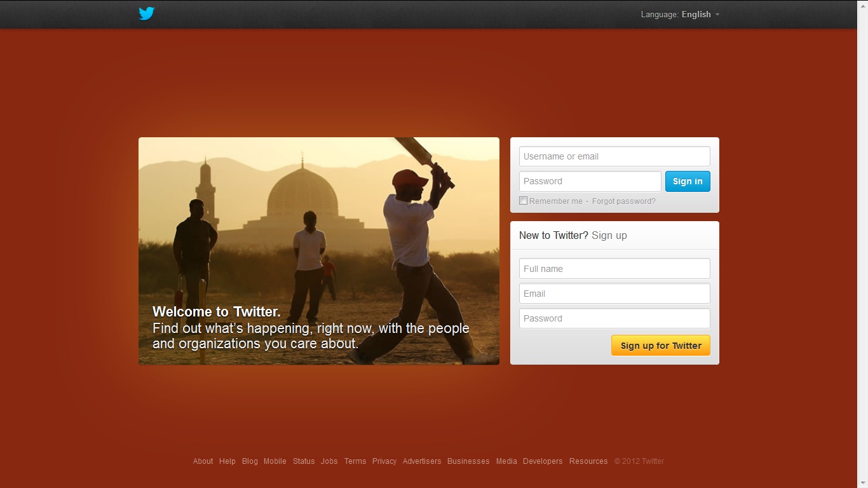Open the About footer link
This screenshot has height=488, width=868.
(203, 461)
